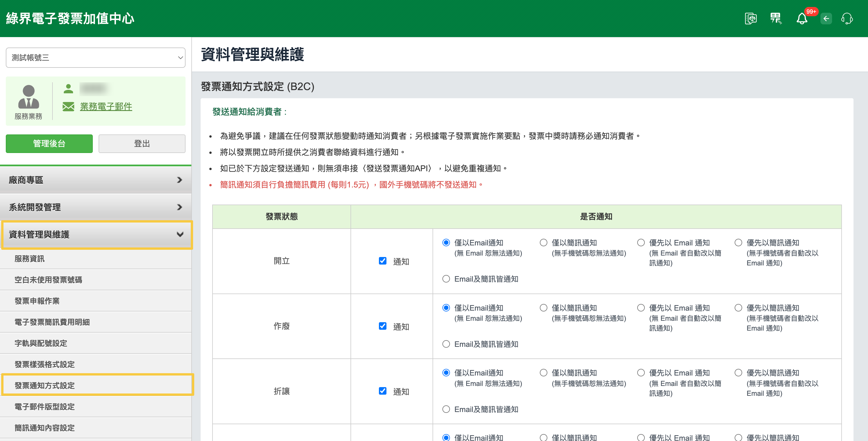Viewport: 868px width, 441px height.
Task: Click the green user profile icon
Action: coord(68,89)
